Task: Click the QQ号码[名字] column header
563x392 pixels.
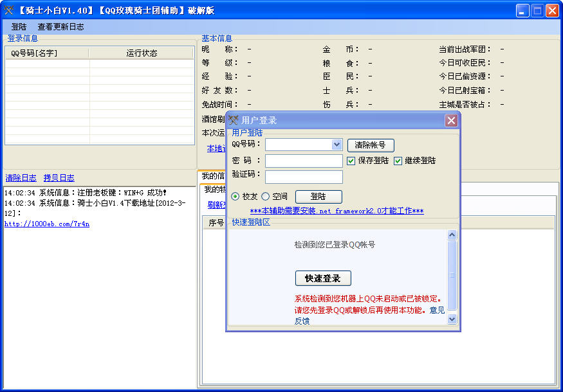Action: [x=47, y=53]
